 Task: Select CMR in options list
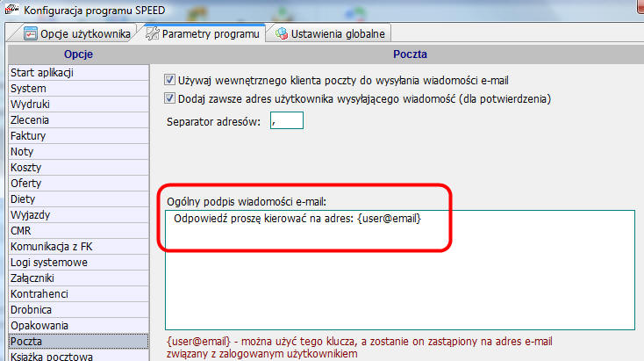[78, 231]
